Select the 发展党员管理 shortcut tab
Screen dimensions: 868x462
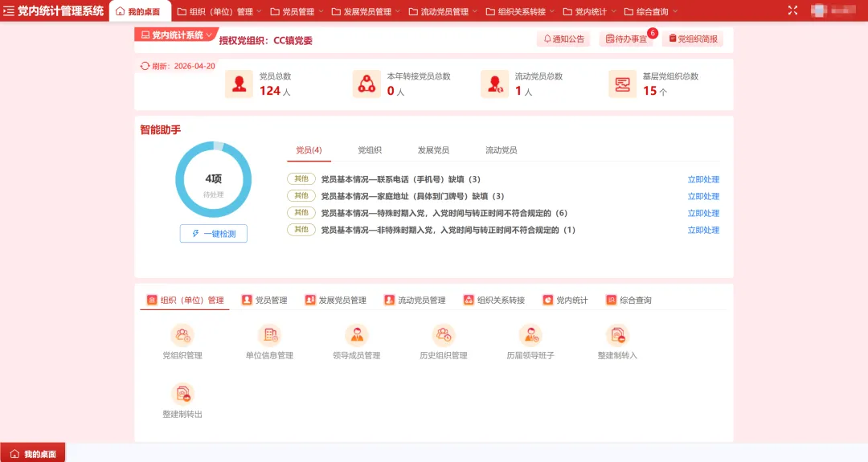pos(335,300)
